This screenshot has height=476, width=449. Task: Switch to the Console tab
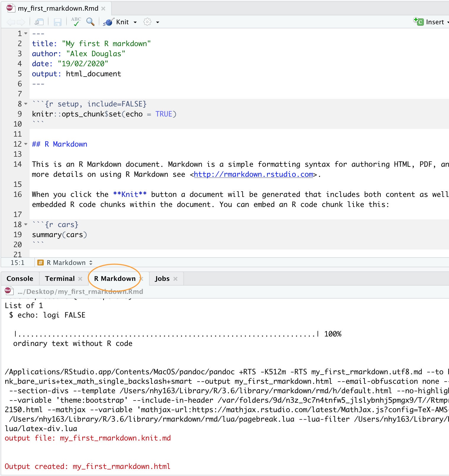[20, 279]
